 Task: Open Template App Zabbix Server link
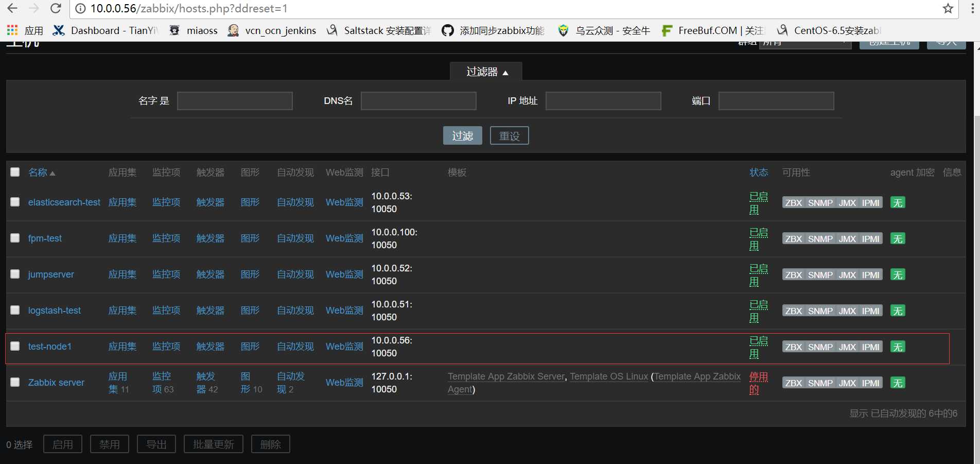tap(506, 376)
